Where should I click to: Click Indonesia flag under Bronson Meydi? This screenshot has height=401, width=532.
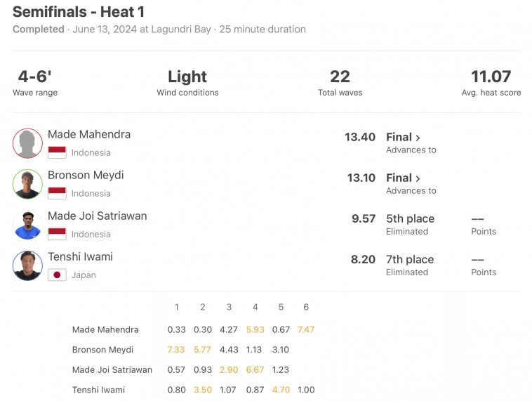tap(57, 193)
